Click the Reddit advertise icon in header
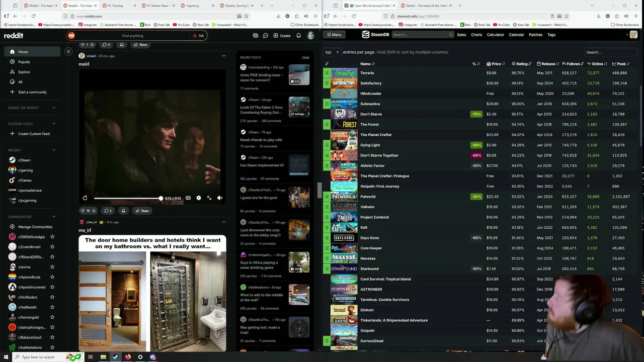 (x=256, y=36)
